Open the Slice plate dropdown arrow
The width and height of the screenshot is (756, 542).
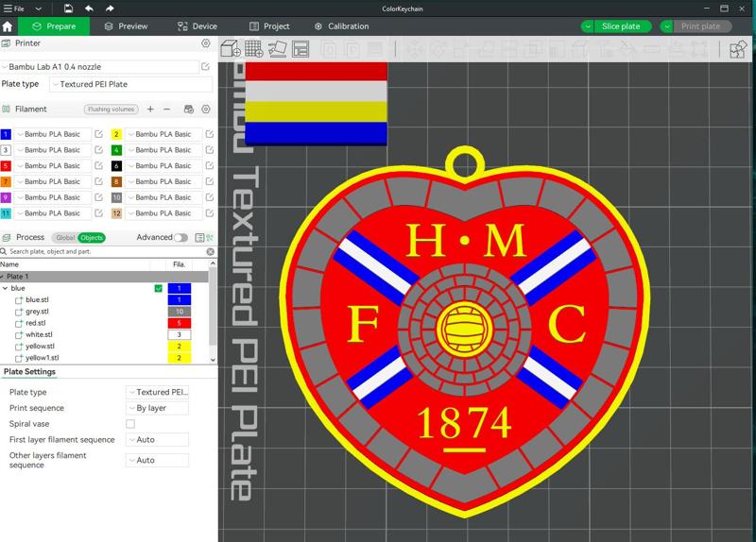point(587,26)
